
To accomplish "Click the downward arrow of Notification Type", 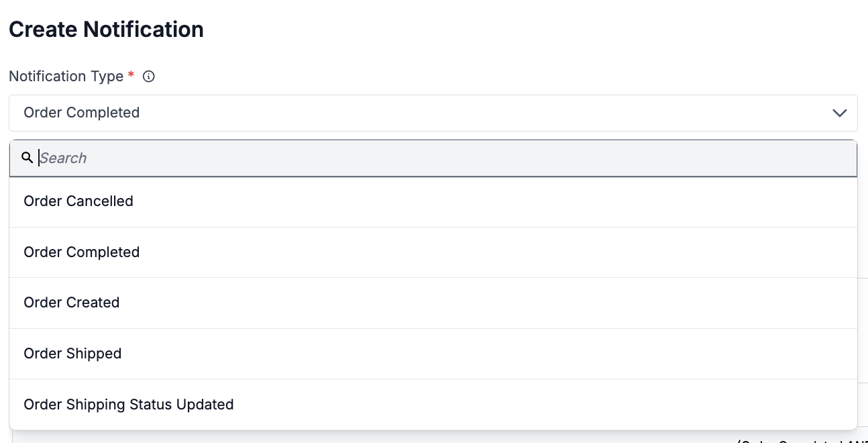I will [839, 113].
